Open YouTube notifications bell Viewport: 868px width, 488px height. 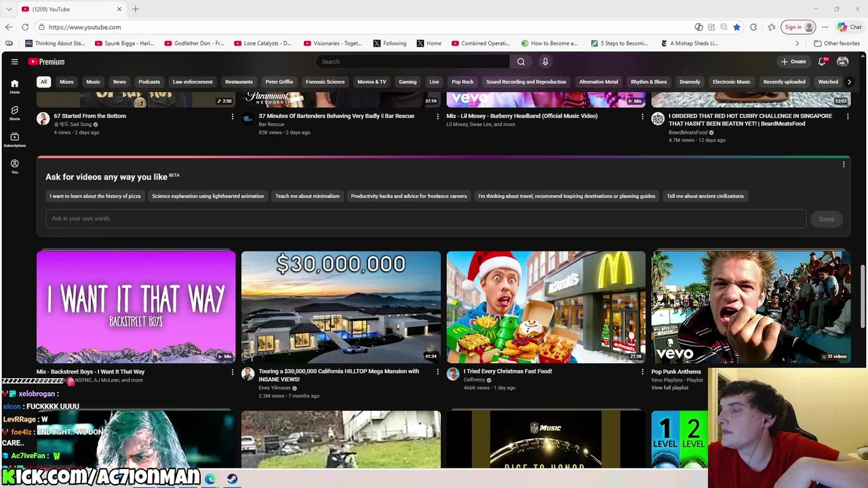[823, 62]
